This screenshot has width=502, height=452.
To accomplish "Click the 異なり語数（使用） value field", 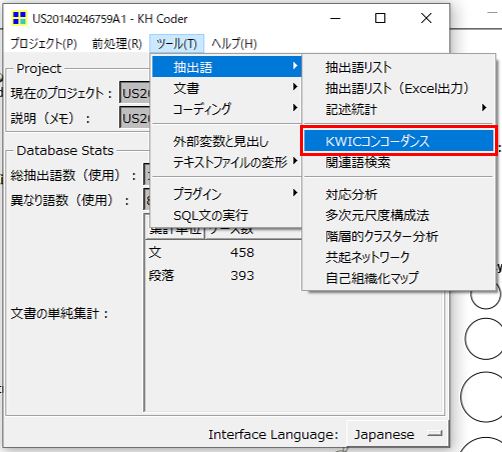I will point(147,199).
